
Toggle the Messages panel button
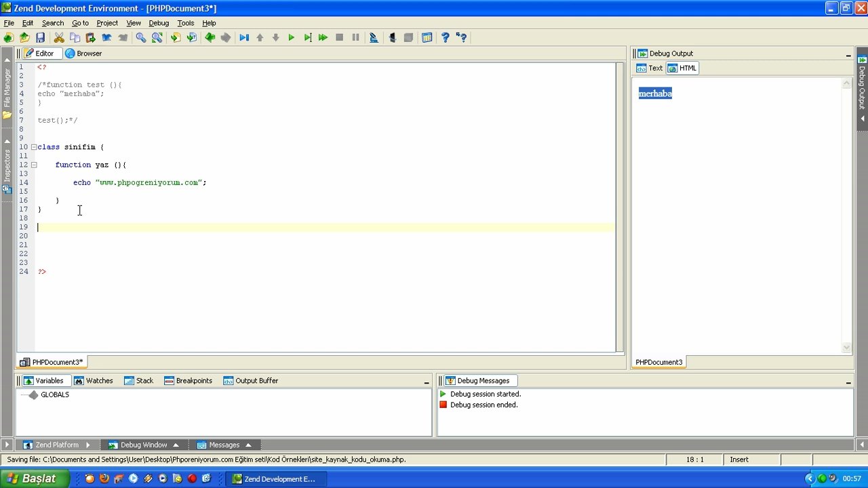[224, 445]
